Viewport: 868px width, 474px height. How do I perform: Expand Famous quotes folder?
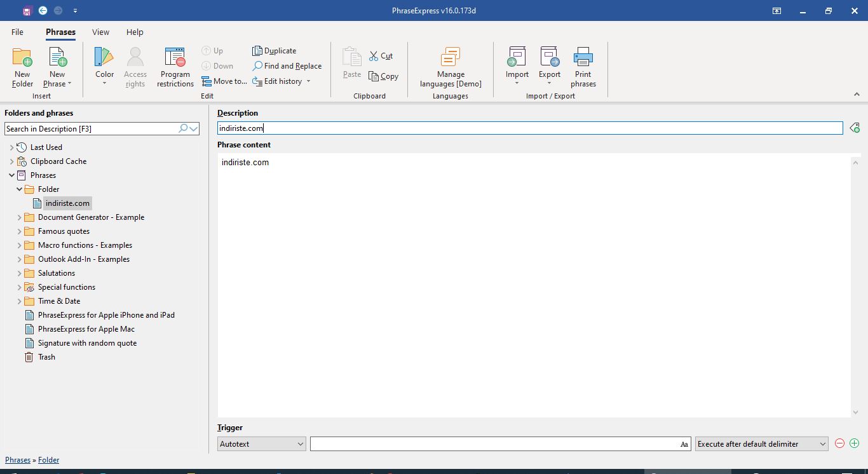(x=19, y=231)
